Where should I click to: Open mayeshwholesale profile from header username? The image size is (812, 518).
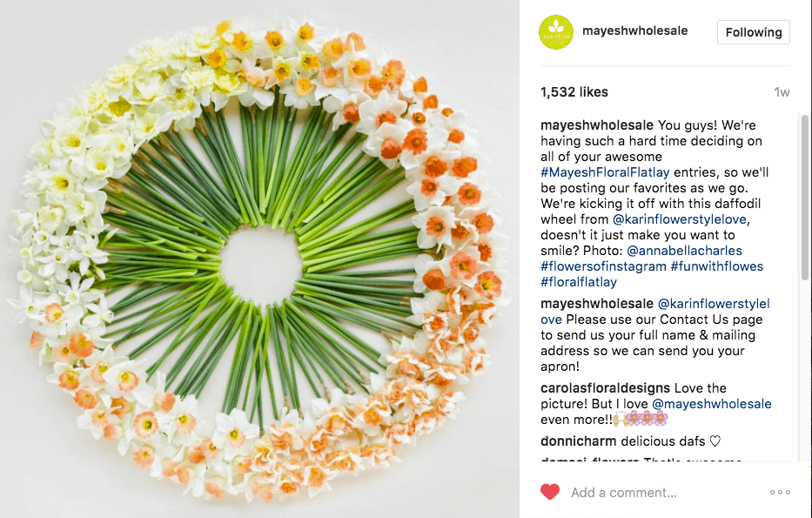pos(635,30)
